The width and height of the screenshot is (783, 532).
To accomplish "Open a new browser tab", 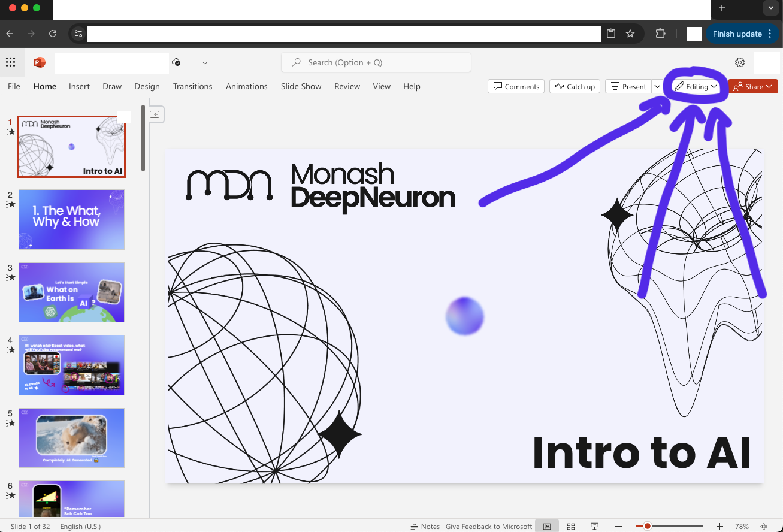I will click(x=722, y=8).
